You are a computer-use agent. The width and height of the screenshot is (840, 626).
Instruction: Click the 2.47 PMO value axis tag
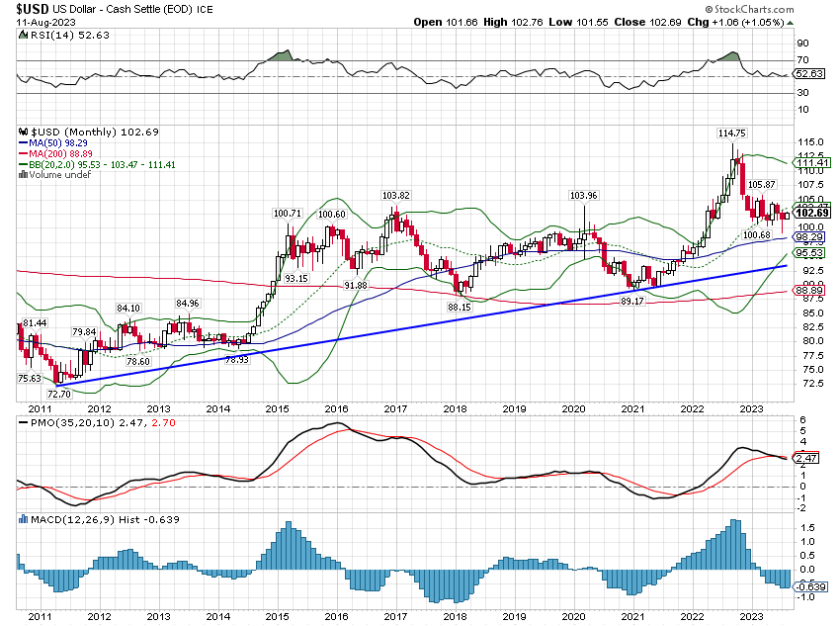click(809, 459)
